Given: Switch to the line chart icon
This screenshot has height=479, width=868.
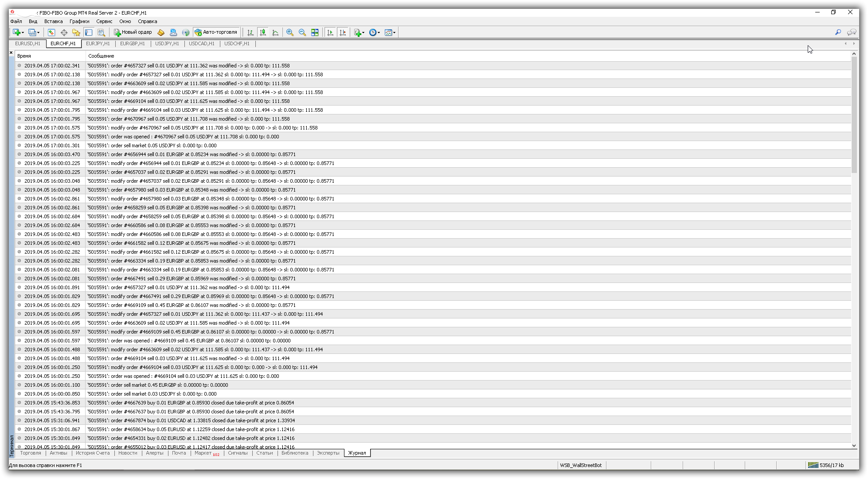Looking at the screenshot, I should point(275,32).
